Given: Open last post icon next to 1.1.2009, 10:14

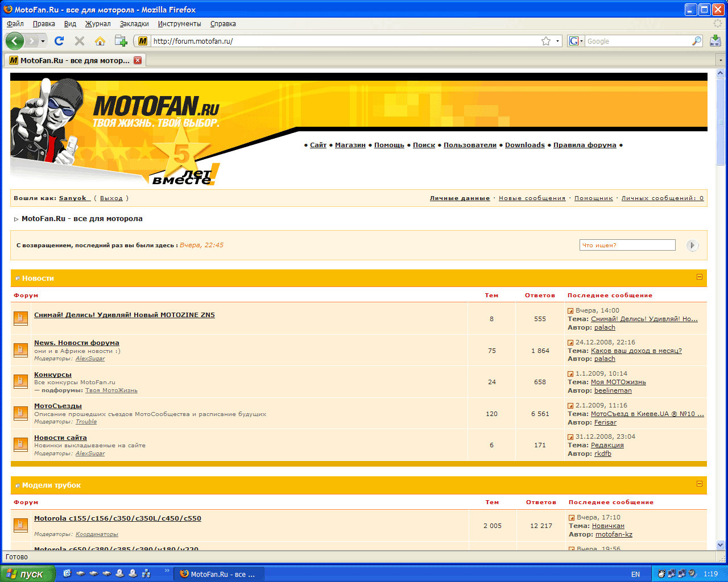Looking at the screenshot, I should (570, 374).
